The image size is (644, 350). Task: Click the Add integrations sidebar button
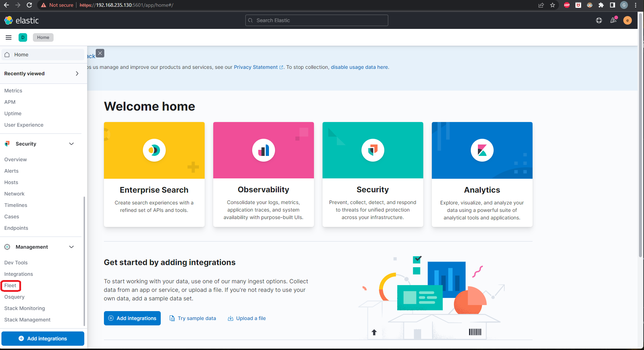click(43, 339)
